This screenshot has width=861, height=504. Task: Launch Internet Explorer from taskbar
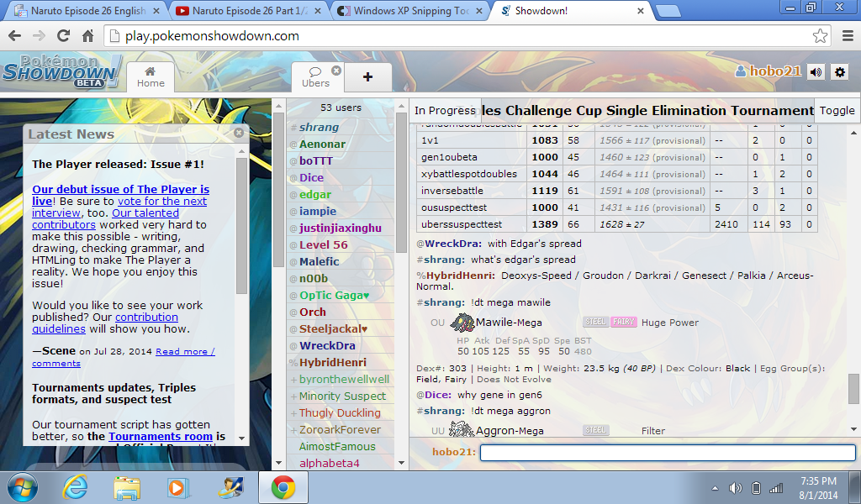pyautogui.click(x=75, y=487)
